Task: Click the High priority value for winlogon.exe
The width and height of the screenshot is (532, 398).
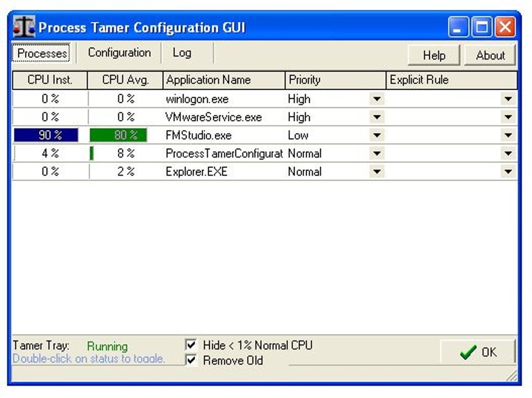Action: pos(299,99)
